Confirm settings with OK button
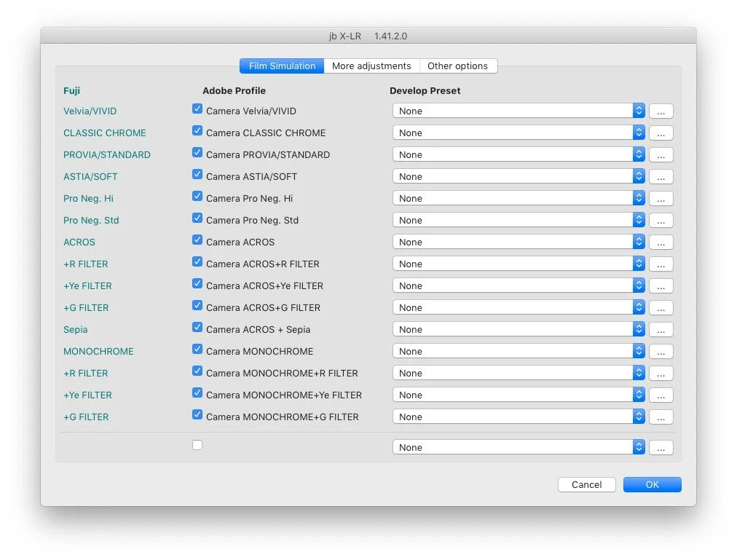Viewport: 737px width, 560px height. (x=652, y=485)
